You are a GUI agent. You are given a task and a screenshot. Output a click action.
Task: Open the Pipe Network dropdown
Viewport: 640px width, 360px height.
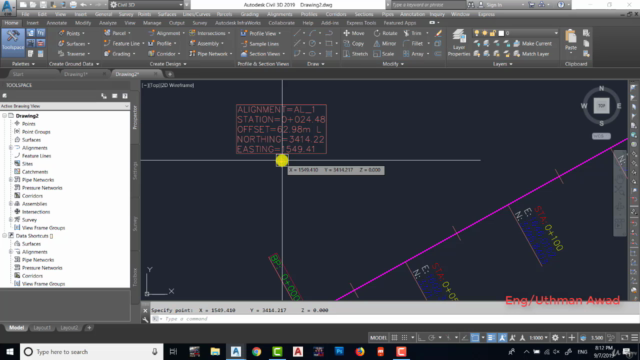pos(211,53)
